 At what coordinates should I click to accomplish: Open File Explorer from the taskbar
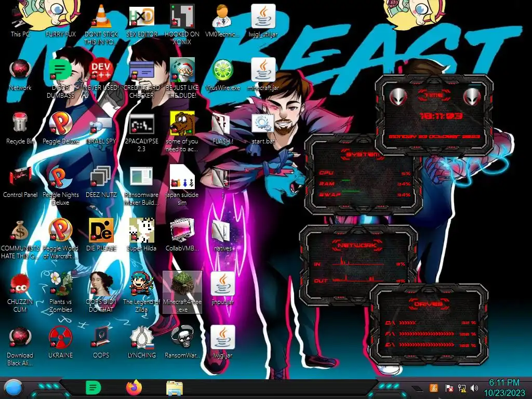[175, 388]
